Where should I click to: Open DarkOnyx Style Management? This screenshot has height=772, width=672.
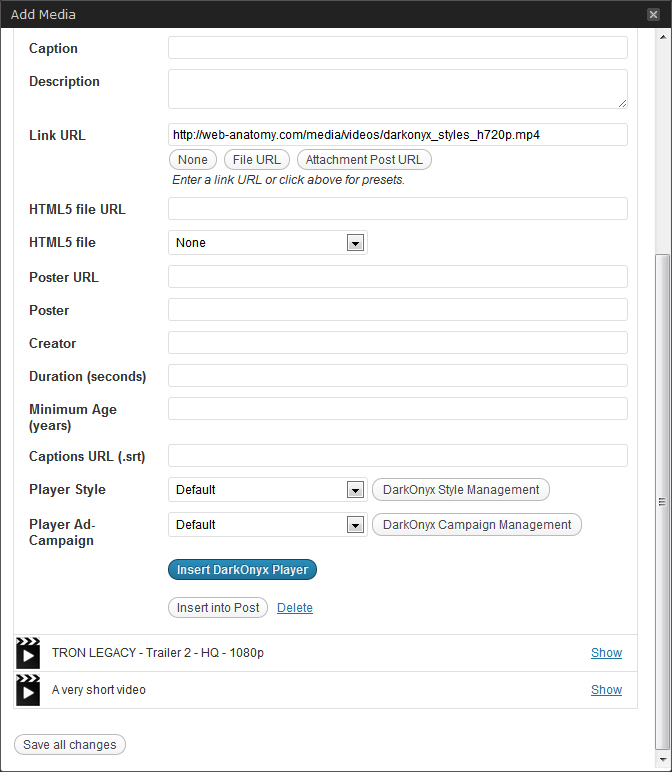click(461, 490)
